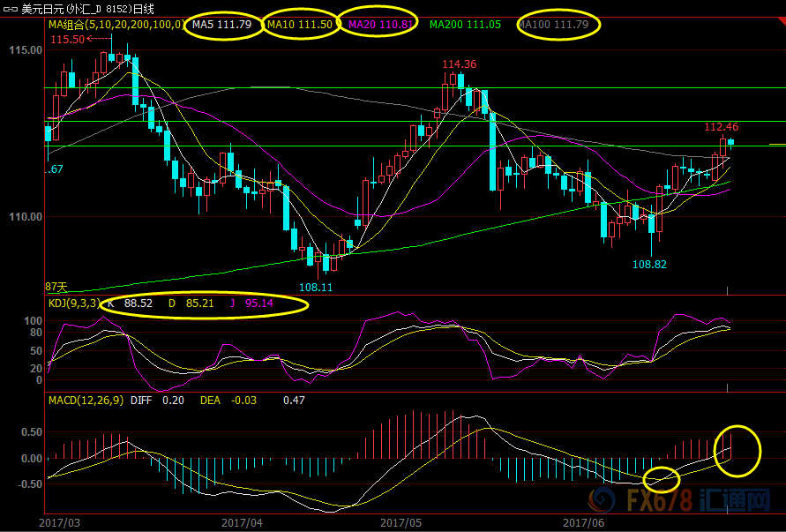Click the DEA -0.03 readout
This screenshot has height=532, width=786.
point(228,401)
